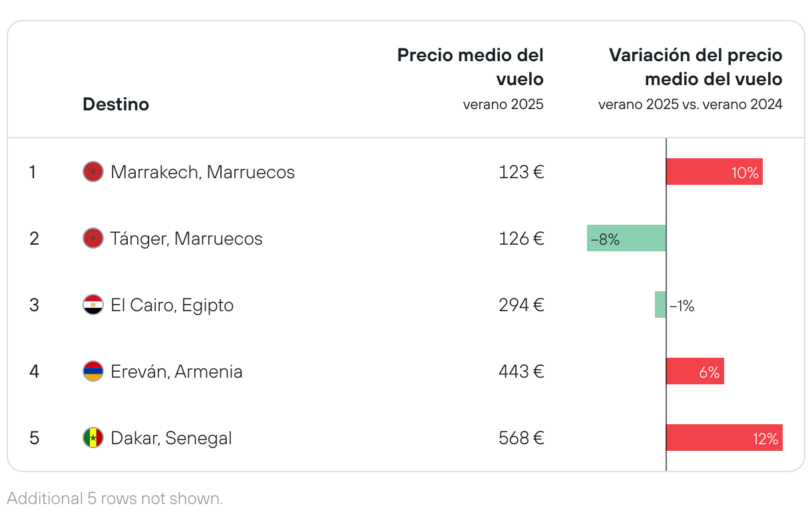Click the 126 € price for Tánger
Viewport: 812px width, 516px height.
[522, 239]
